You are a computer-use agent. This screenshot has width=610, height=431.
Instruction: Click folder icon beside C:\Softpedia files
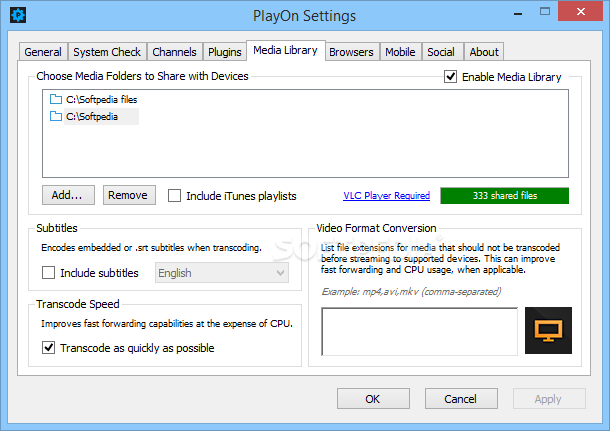[56, 99]
